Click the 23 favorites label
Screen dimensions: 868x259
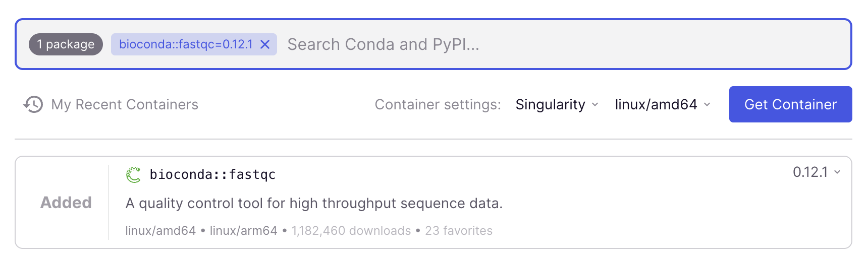pyautogui.click(x=459, y=231)
